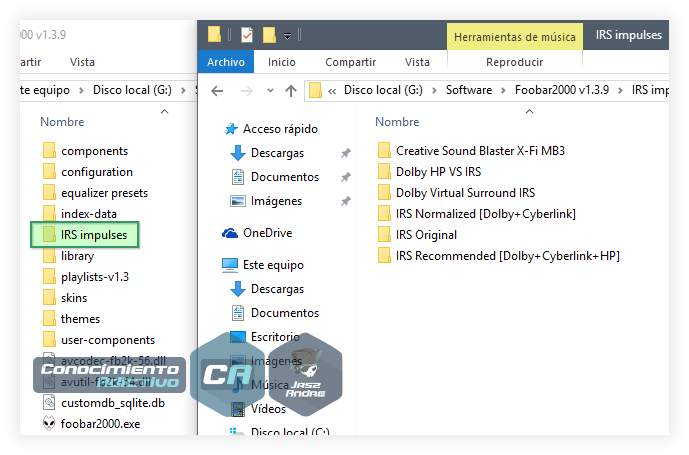
Task: Click Disco local (G:) in right address bar
Action: point(383,90)
